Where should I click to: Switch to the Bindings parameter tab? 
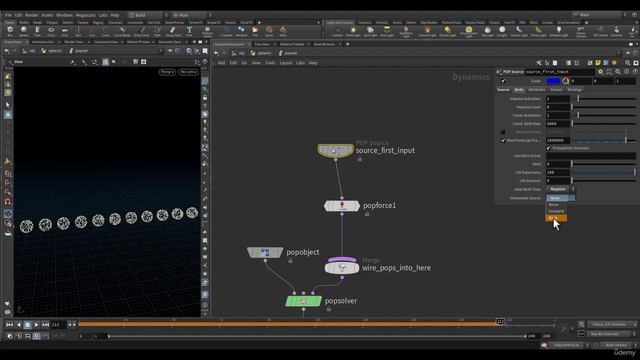point(574,90)
